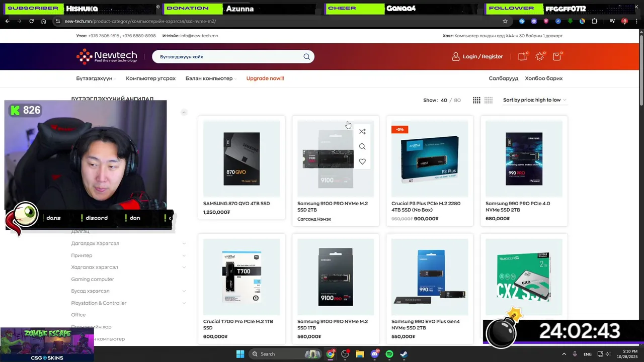Open the compare icon in the site header
Viewport: 644px width, 362px height.
522,57
